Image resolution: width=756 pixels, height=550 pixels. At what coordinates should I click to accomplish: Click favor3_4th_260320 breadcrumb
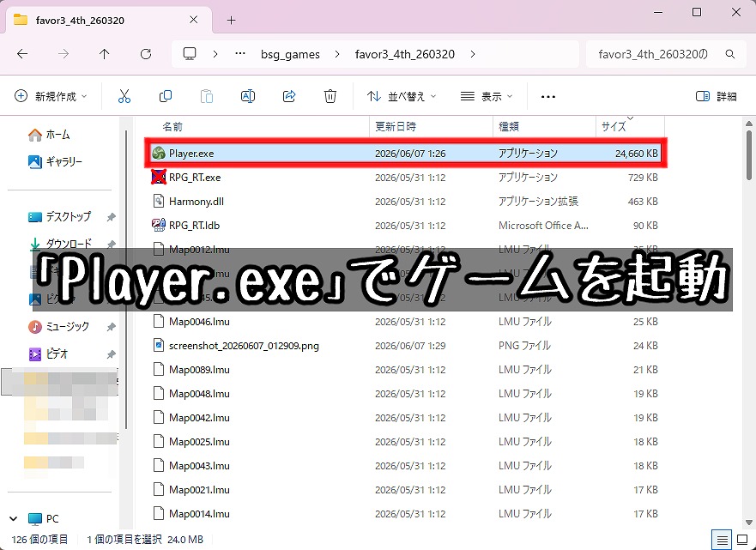click(x=404, y=54)
